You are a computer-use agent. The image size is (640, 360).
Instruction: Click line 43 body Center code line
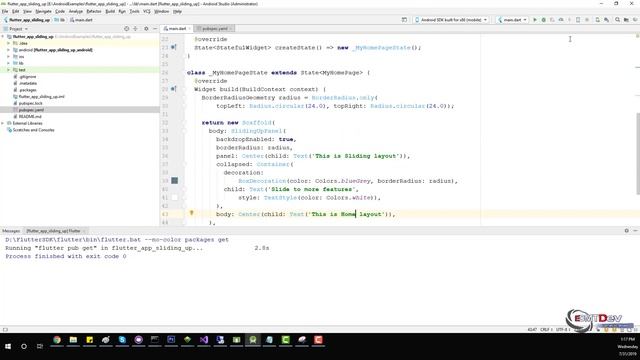click(x=305, y=214)
